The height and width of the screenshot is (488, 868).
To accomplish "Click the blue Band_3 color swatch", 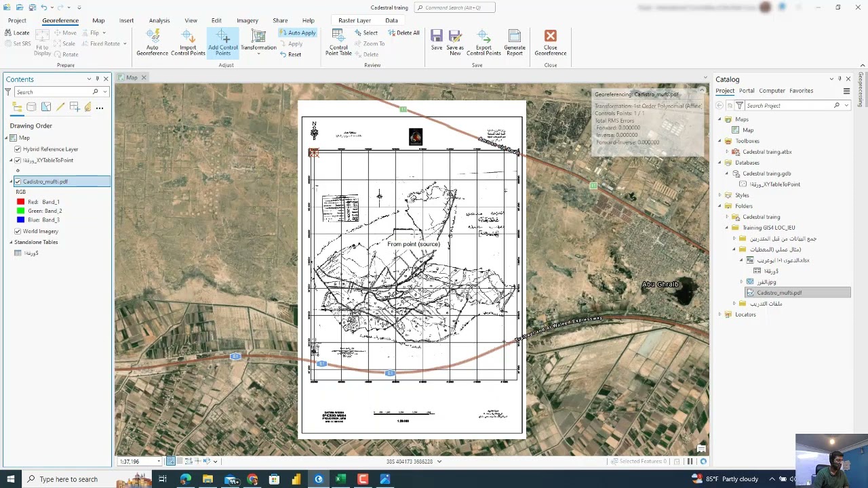I will click(x=20, y=220).
